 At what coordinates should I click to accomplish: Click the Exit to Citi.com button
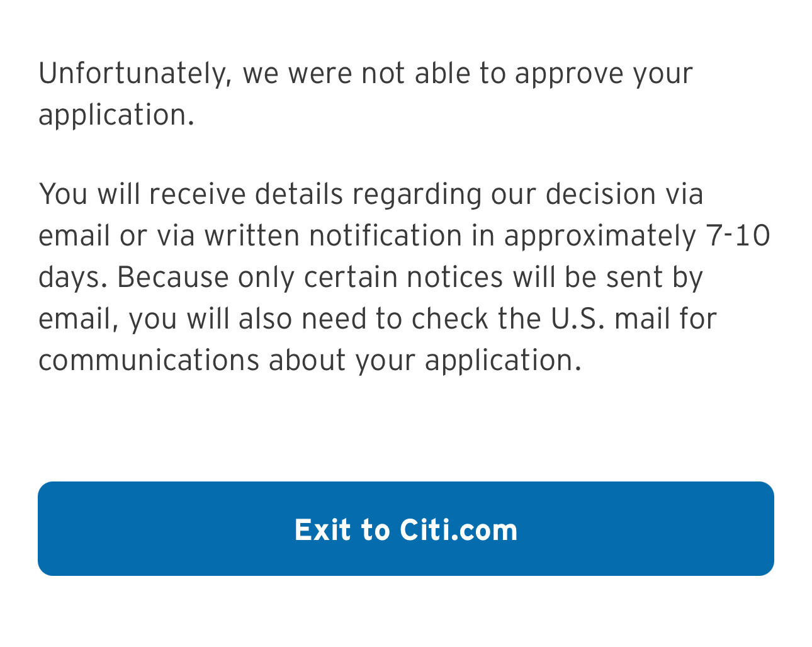(x=406, y=529)
